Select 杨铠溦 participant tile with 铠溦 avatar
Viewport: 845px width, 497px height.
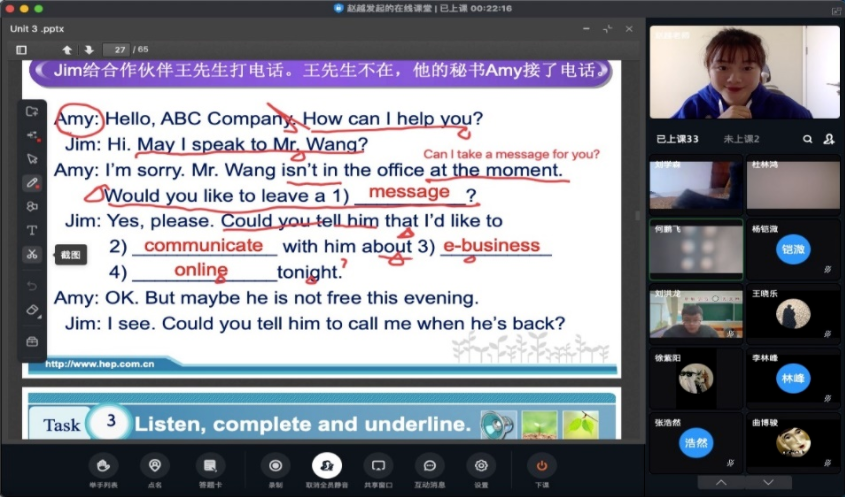pos(793,249)
